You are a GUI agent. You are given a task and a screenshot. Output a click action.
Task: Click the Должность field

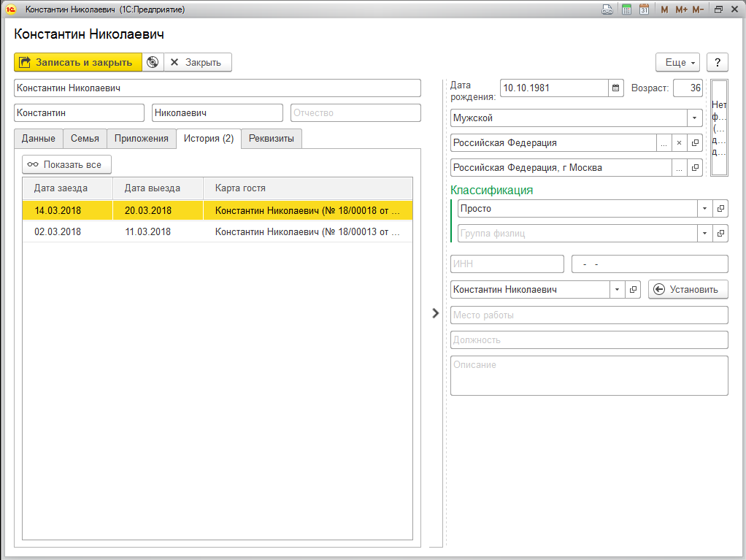[590, 340]
